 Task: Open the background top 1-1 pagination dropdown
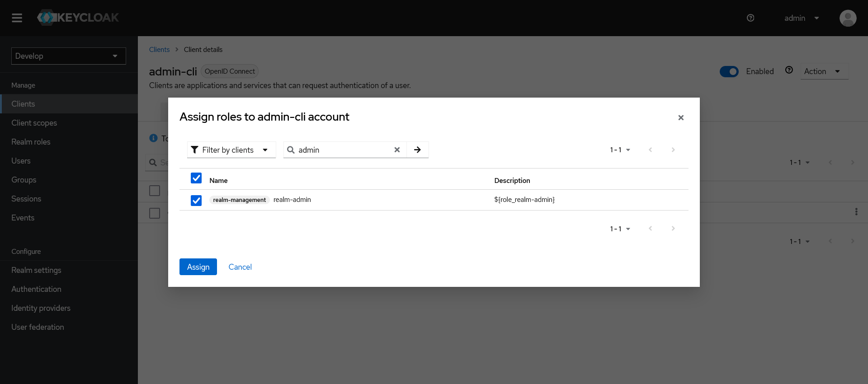click(x=799, y=163)
